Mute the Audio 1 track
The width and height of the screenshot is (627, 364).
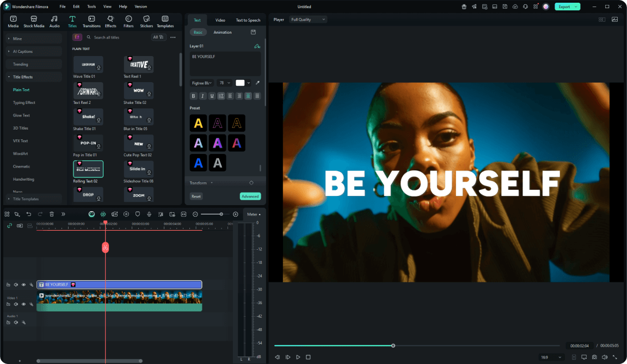tap(16, 323)
